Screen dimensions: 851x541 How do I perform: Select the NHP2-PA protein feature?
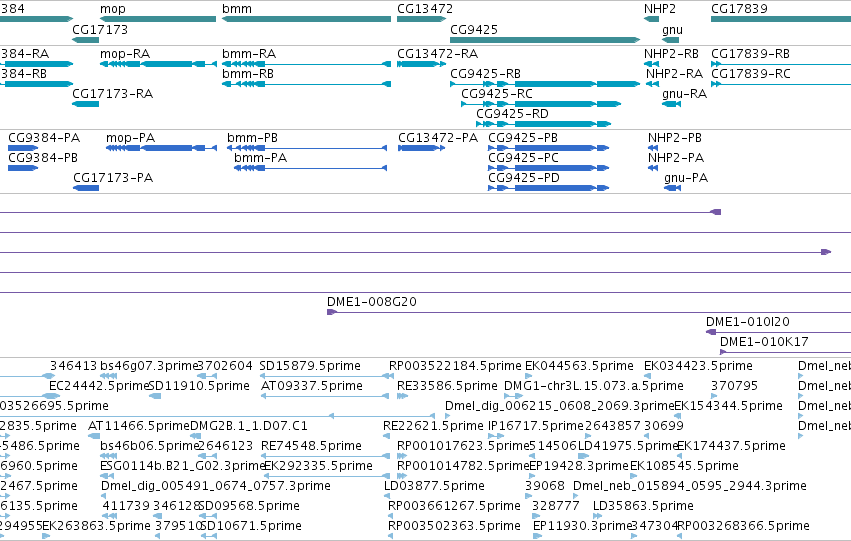pos(653,168)
